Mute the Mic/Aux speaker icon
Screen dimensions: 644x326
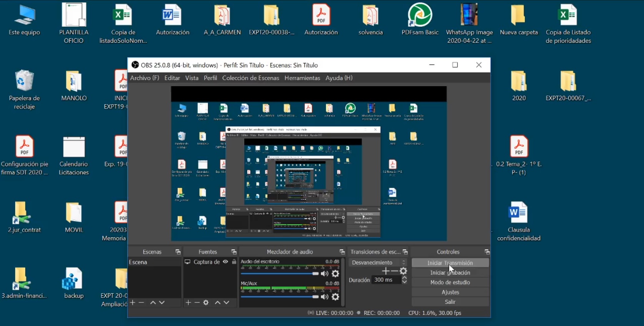click(x=324, y=297)
